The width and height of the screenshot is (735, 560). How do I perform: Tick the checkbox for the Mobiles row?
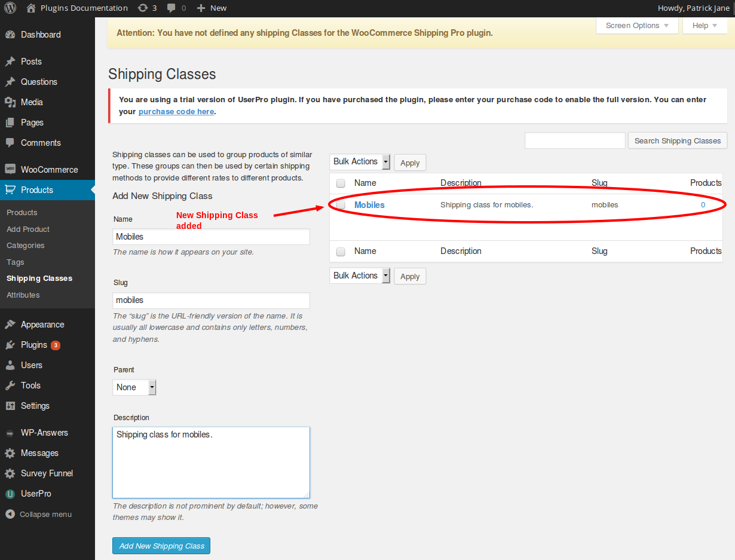pyautogui.click(x=341, y=205)
